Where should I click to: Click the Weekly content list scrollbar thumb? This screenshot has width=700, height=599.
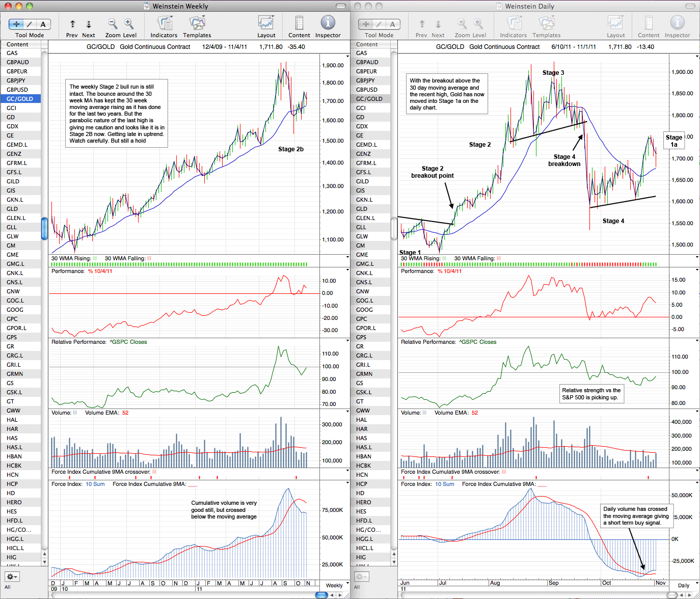click(44, 228)
